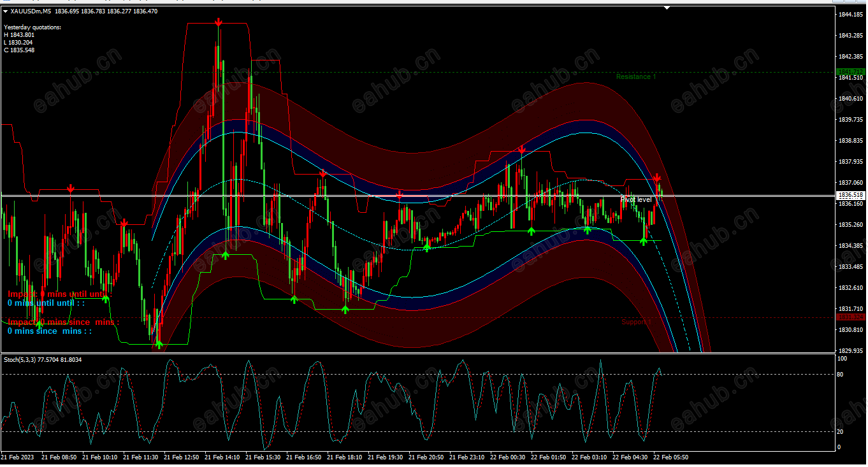
Task: Click the 21 Feb 12:50 time label
Action: [x=181, y=457]
